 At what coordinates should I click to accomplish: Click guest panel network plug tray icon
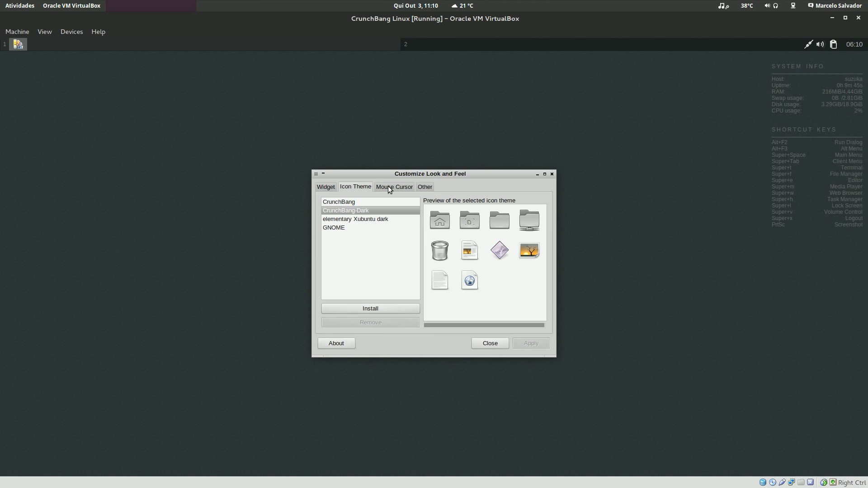point(808,44)
